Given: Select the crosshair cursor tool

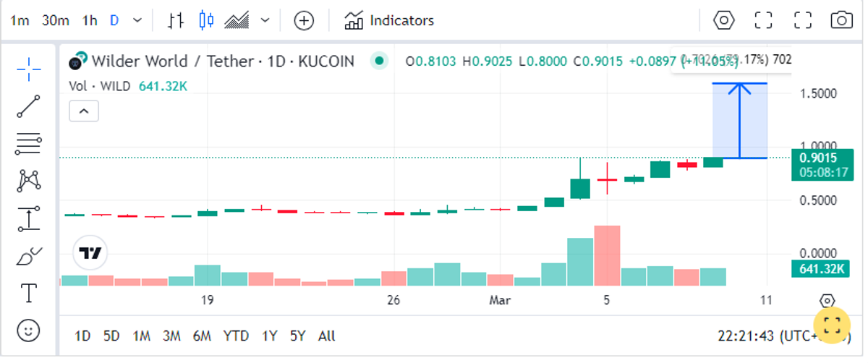Looking at the screenshot, I should click(28, 70).
